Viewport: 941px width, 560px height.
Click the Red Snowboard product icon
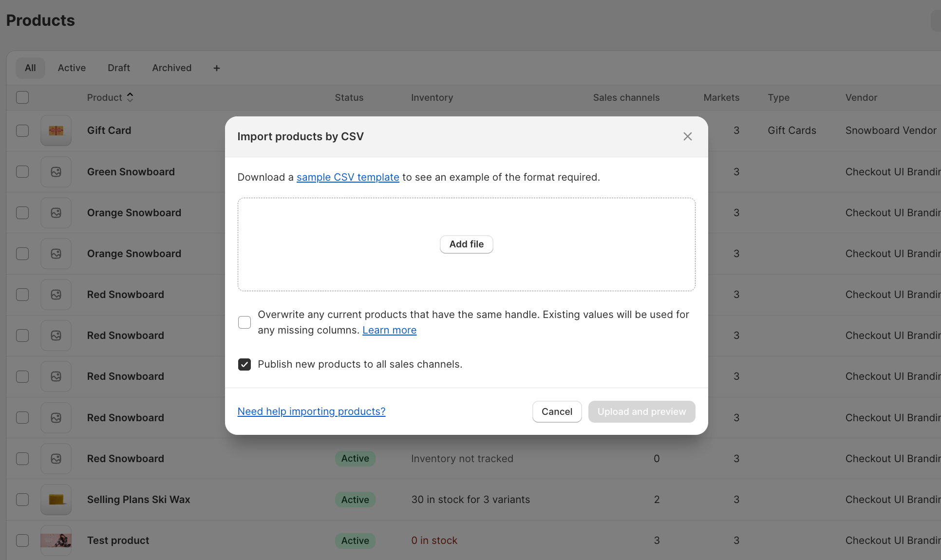56,294
